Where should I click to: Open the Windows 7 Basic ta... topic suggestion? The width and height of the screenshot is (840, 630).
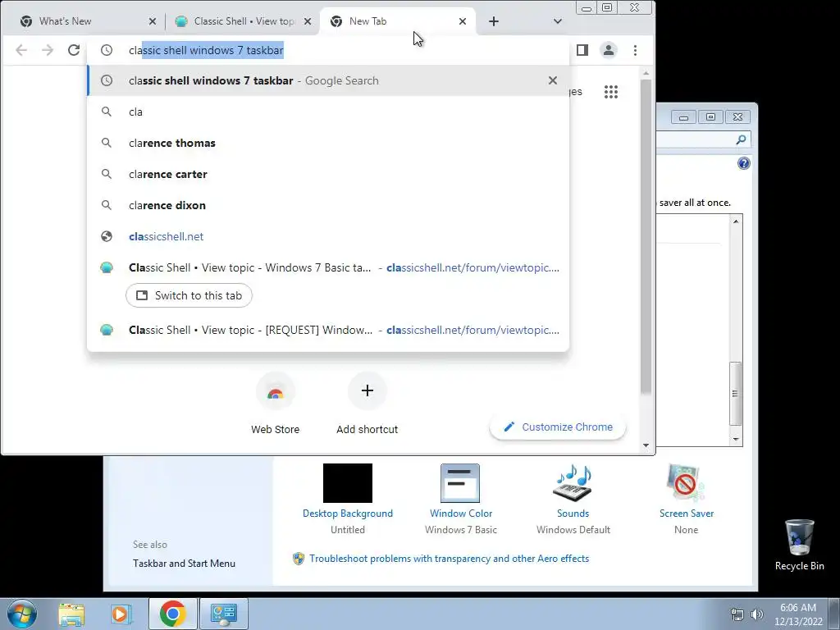pyautogui.click(x=328, y=267)
